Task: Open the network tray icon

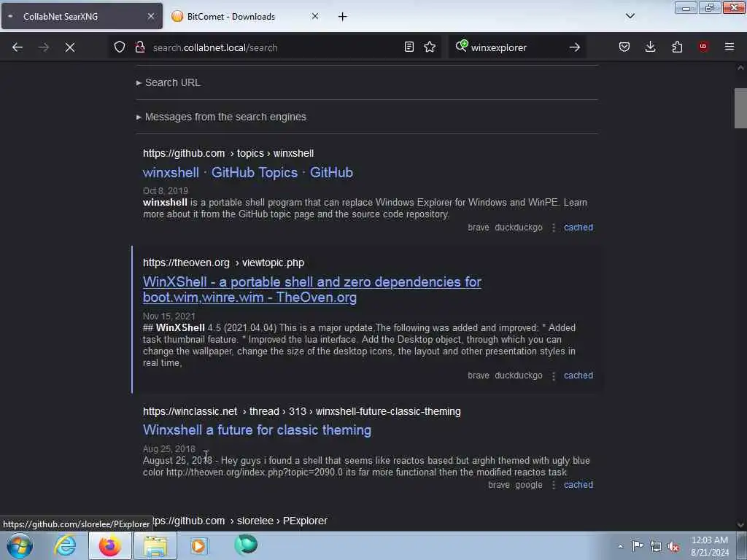Action: pos(656,546)
